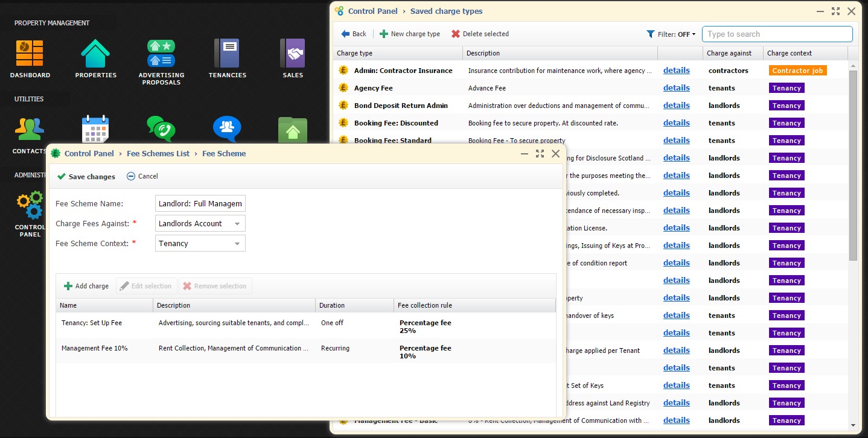Image resolution: width=868 pixels, height=438 pixels.
Task: Click the coin icon beside Agency Fee
Action: click(x=343, y=88)
